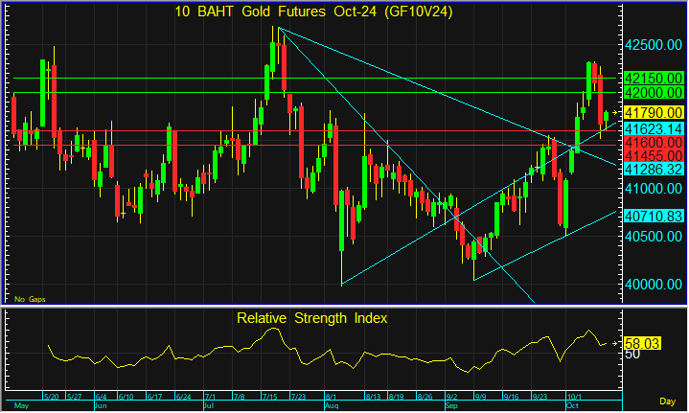The height and width of the screenshot is (413, 689).
Task: Click the red 41600.00 resistance label
Action: click(x=654, y=142)
